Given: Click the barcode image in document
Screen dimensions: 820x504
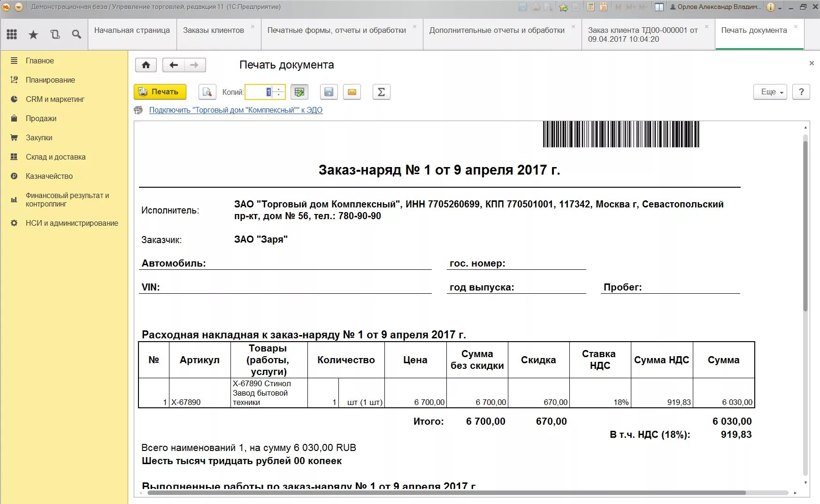Looking at the screenshot, I should tap(621, 134).
